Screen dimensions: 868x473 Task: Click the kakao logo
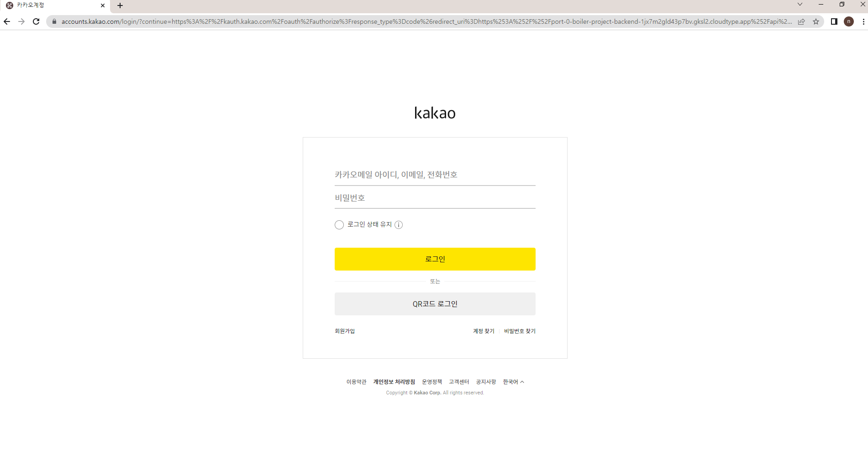(x=435, y=113)
